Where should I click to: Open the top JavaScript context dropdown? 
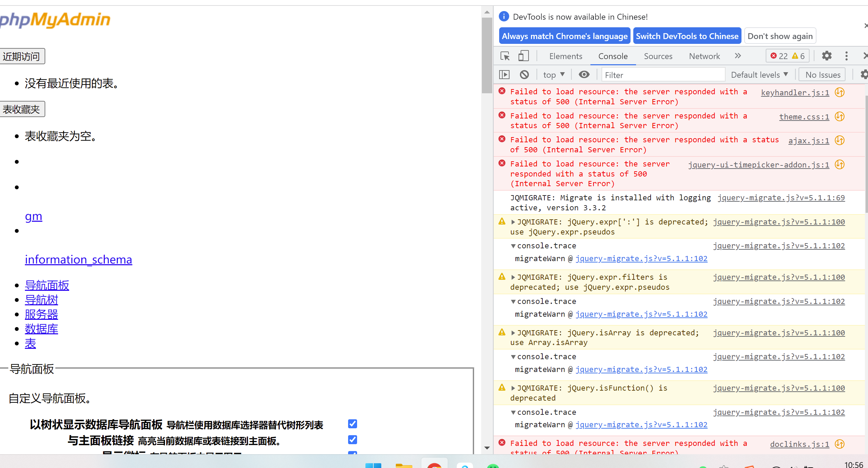[x=554, y=75]
